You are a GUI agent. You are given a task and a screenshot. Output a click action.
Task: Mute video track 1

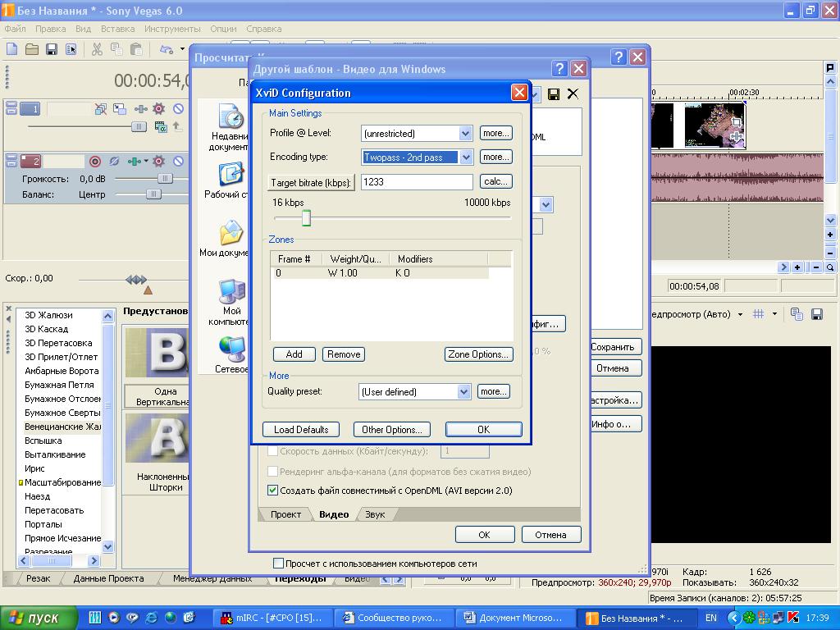pos(178,109)
